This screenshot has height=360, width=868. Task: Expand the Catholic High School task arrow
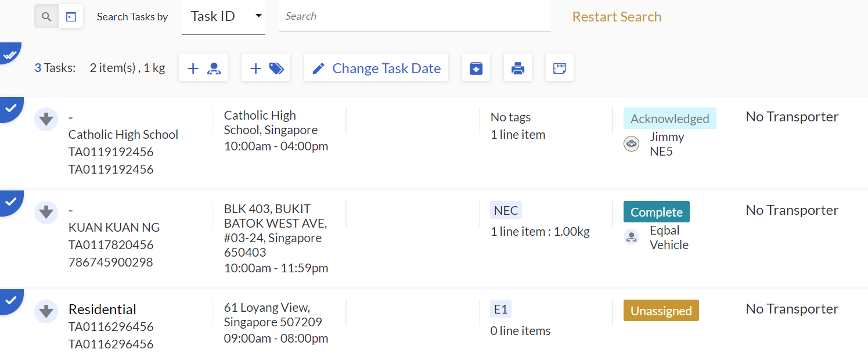[x=46, y=120]
